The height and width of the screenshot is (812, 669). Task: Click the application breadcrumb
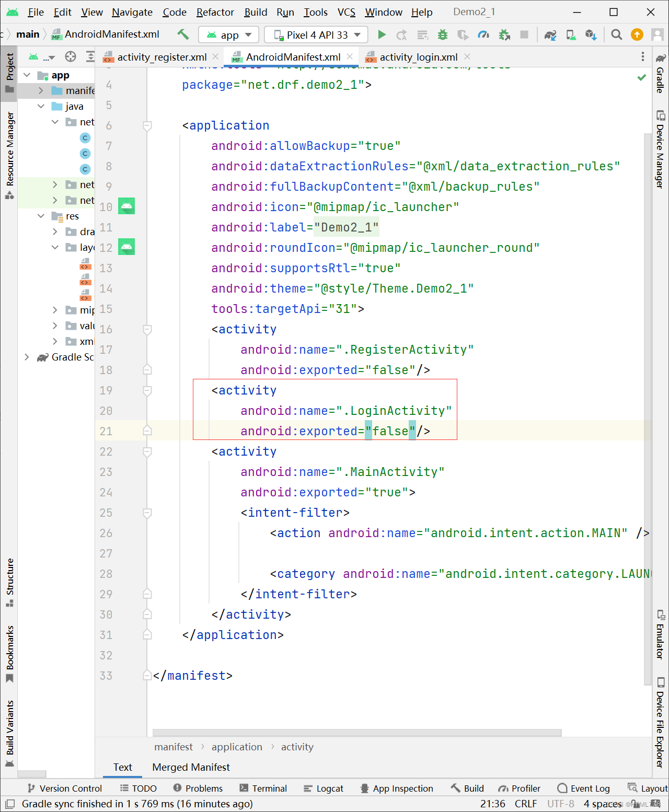click(237, 747)
